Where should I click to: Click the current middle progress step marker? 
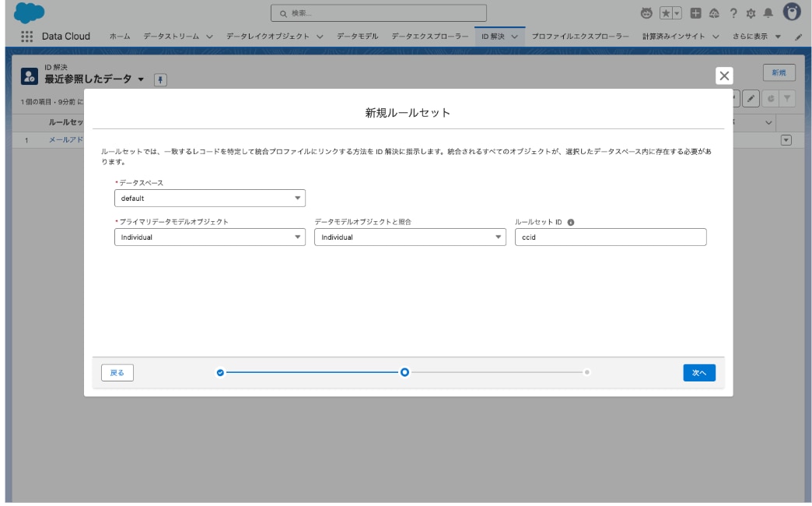click(x=404, y=373)
